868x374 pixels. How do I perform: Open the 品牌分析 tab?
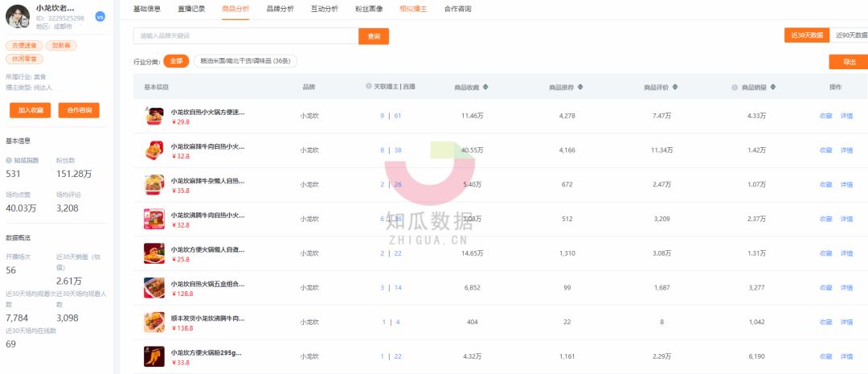click(280, 9)
